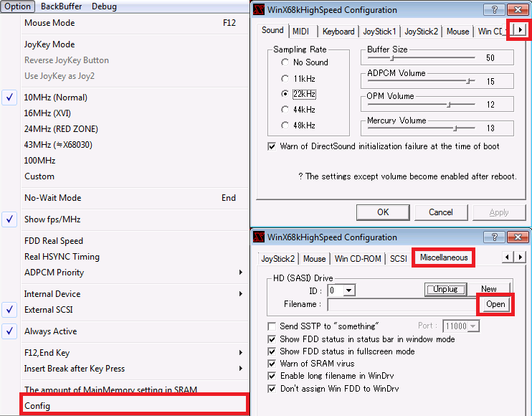Open the Win CD-ROM tab in the bottom configuration window
The image size is (532, 416).
coord(358,259)
